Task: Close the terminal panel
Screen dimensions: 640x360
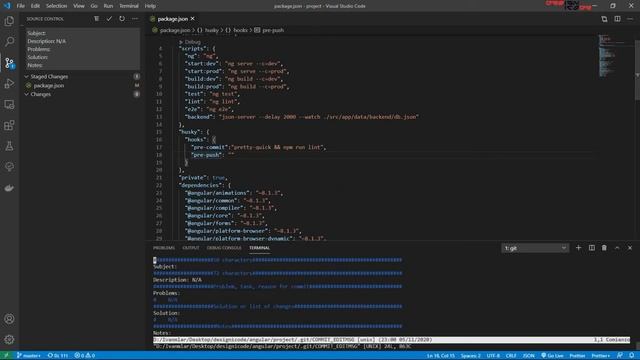Action: click(x=630, y=248)
